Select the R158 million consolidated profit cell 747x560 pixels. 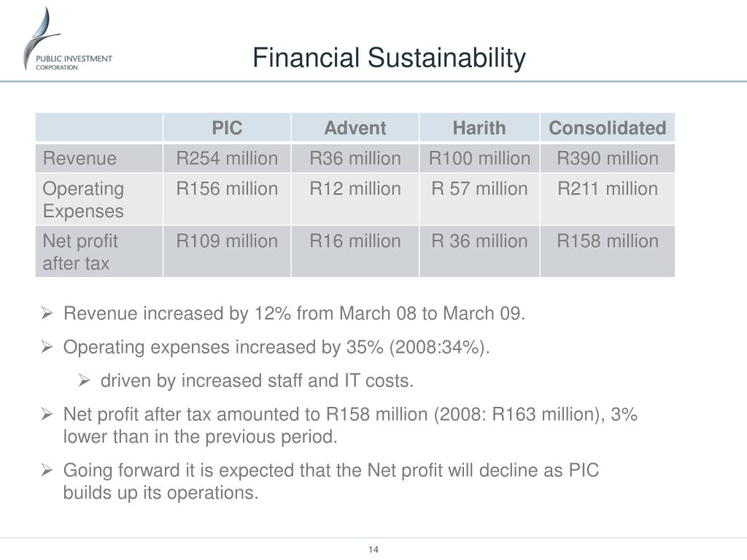[608, 252]
